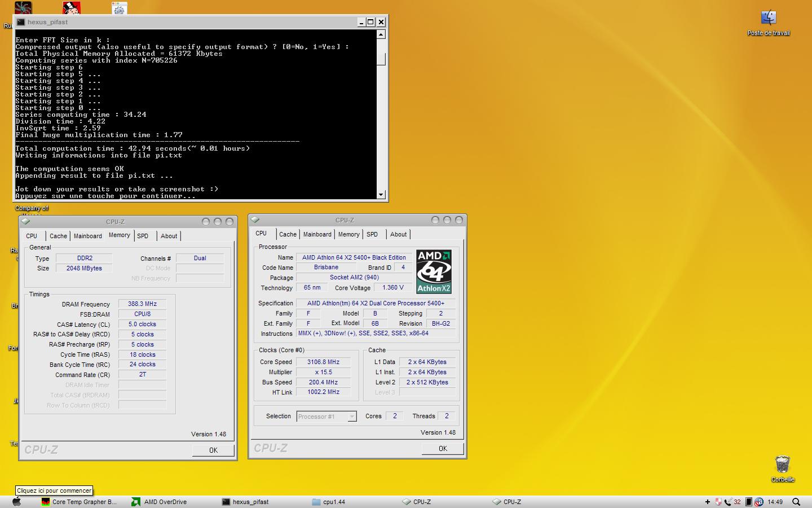This screenshot has width=812, height=508.
Task: Click the spider desktop icon
Action: pyautogui.click(x=23, y=8)
